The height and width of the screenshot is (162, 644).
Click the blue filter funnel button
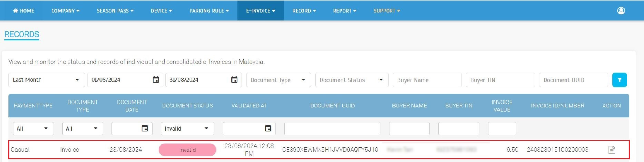tap(619, 80)
